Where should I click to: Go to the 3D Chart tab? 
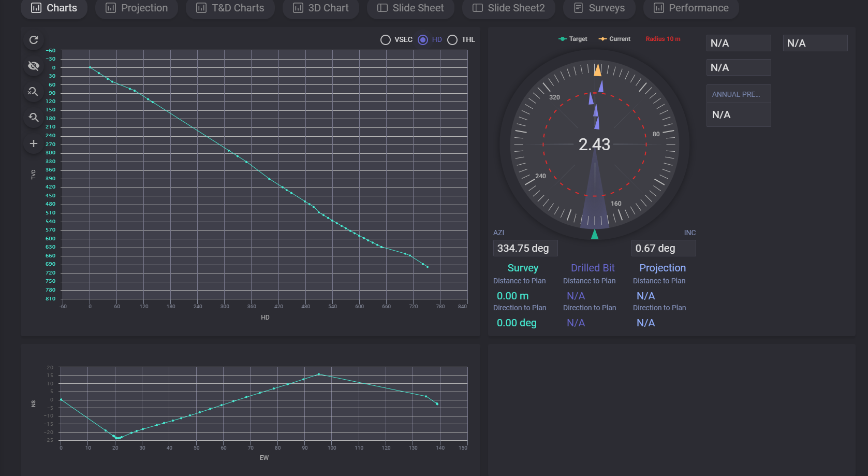[321, 8]
